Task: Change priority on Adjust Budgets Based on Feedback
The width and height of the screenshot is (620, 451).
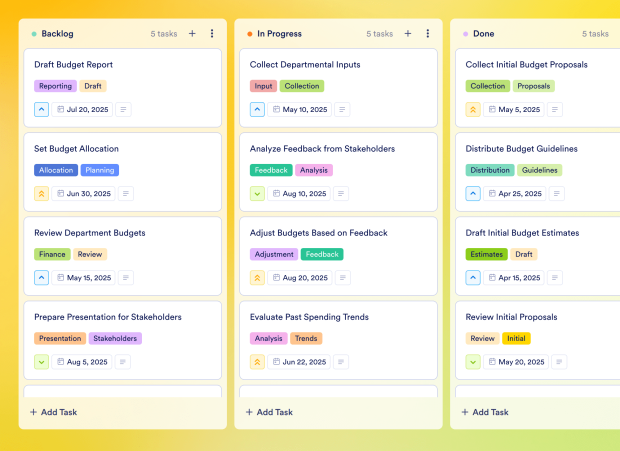Action: pos(257,278)
